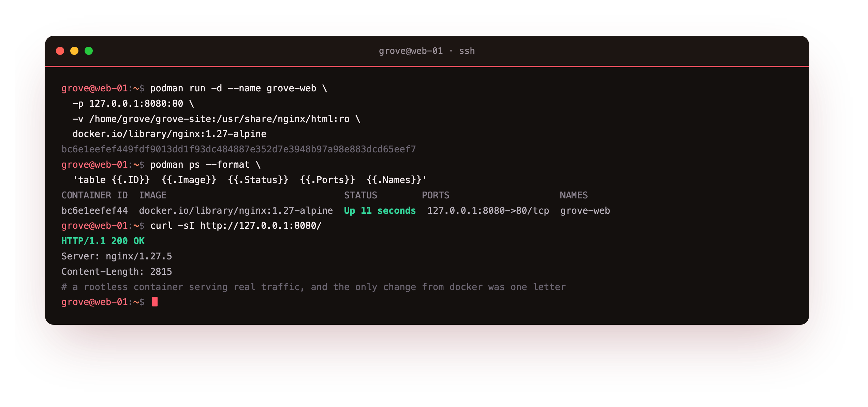Click the 'CONTAINER ID' column header
This screenshot has width=868, height=407.
pyautogui.click(x=94, y=195)
